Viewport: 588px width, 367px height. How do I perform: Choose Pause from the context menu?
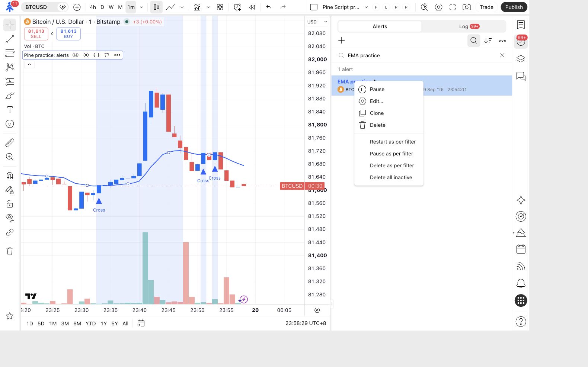click(389, 89)
